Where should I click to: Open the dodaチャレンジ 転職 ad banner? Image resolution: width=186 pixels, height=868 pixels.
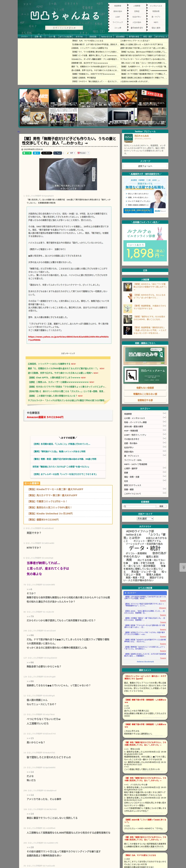pyautogui.click(x=145, y=195)
